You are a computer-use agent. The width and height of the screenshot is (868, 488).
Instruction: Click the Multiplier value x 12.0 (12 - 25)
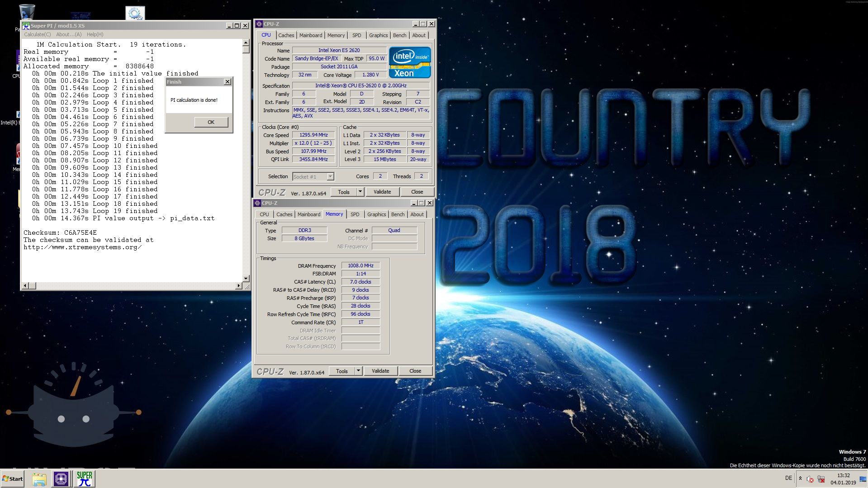(313, 143)
